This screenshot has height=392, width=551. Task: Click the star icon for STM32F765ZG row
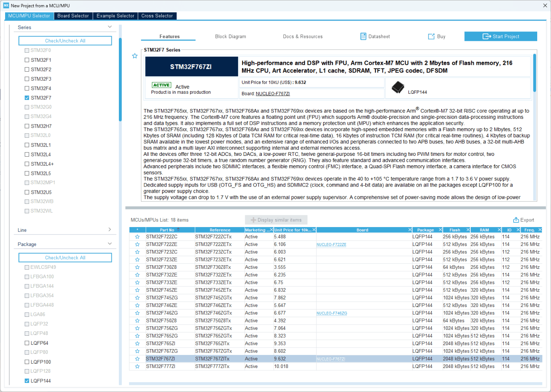[137, 336]
